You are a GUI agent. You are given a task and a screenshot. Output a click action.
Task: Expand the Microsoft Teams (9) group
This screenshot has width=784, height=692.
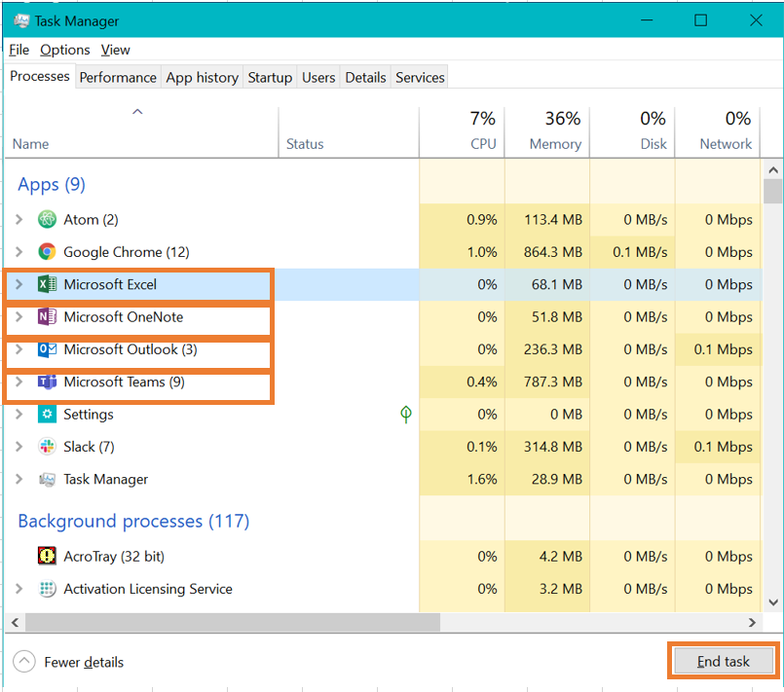tap(19, 382)
